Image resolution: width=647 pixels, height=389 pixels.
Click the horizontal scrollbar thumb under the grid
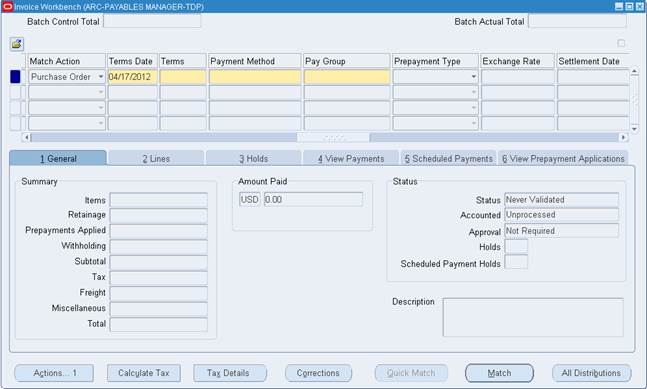pos(333,137)
